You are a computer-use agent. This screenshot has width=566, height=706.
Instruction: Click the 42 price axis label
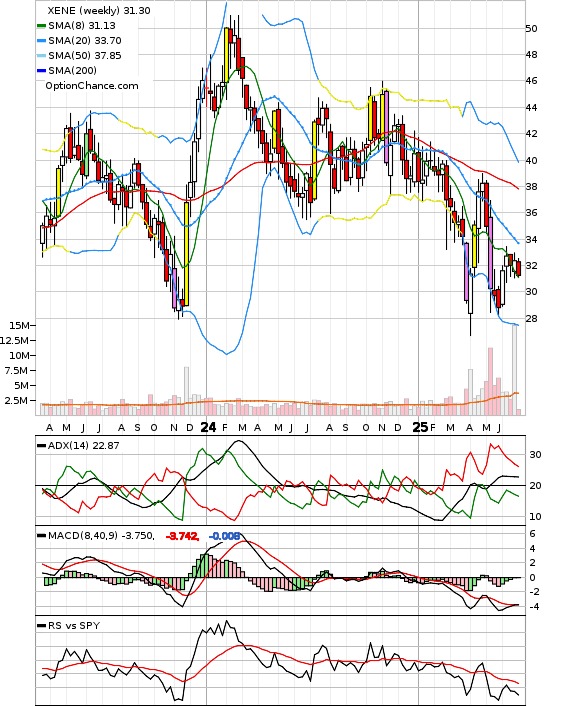tap(531, 133)
